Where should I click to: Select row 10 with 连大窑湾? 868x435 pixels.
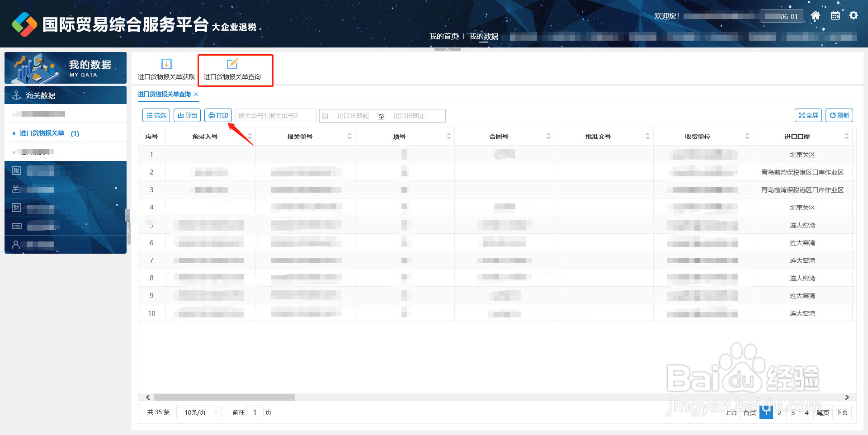tap(497, 313)
